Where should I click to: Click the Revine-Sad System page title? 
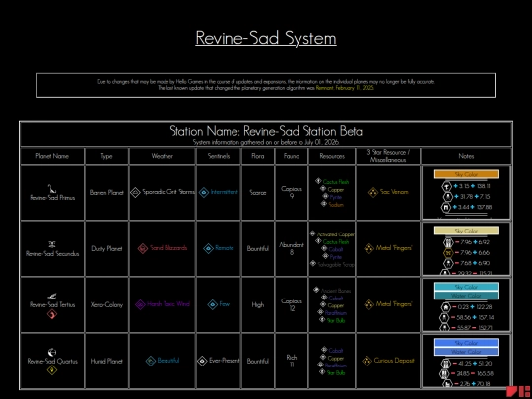266,38
